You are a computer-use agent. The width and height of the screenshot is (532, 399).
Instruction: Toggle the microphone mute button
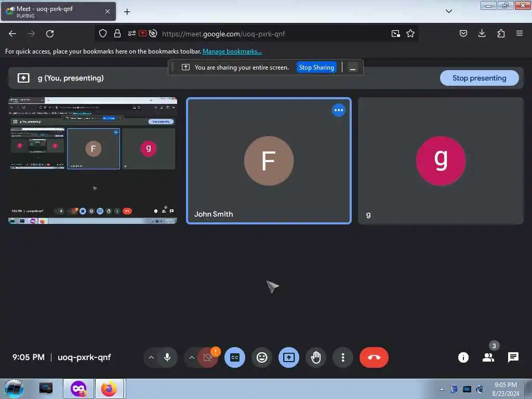click(167, 357)
